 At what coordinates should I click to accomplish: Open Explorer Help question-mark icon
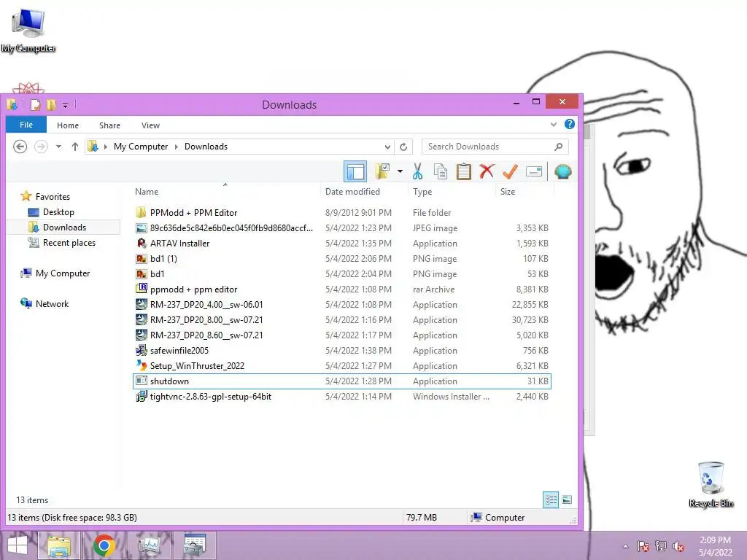coord(569,124)
